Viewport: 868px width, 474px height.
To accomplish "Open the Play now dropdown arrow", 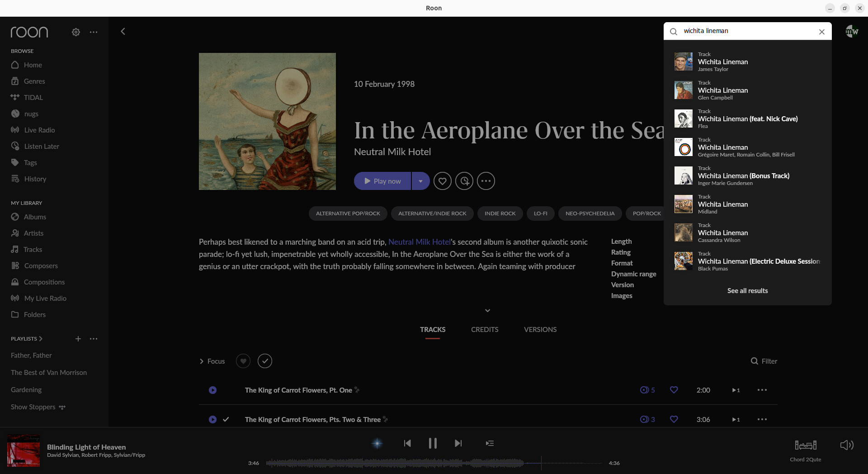I will [420, 181].
